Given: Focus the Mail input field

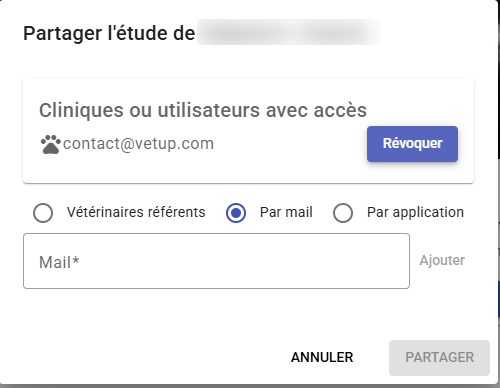Looking at the screenshot, I should [x=216, y=261].
